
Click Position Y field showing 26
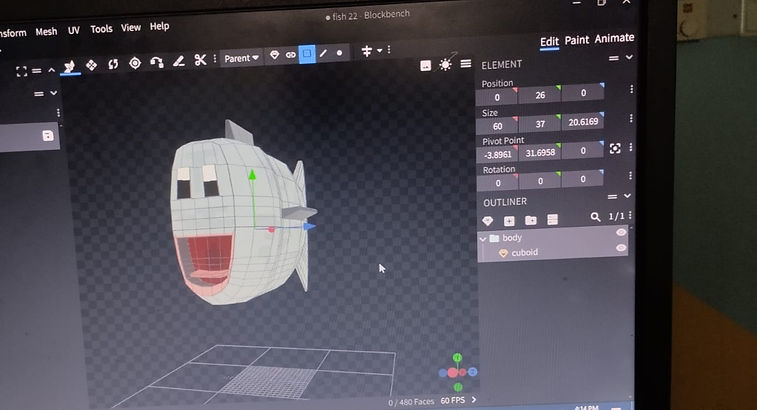(540, 95)
